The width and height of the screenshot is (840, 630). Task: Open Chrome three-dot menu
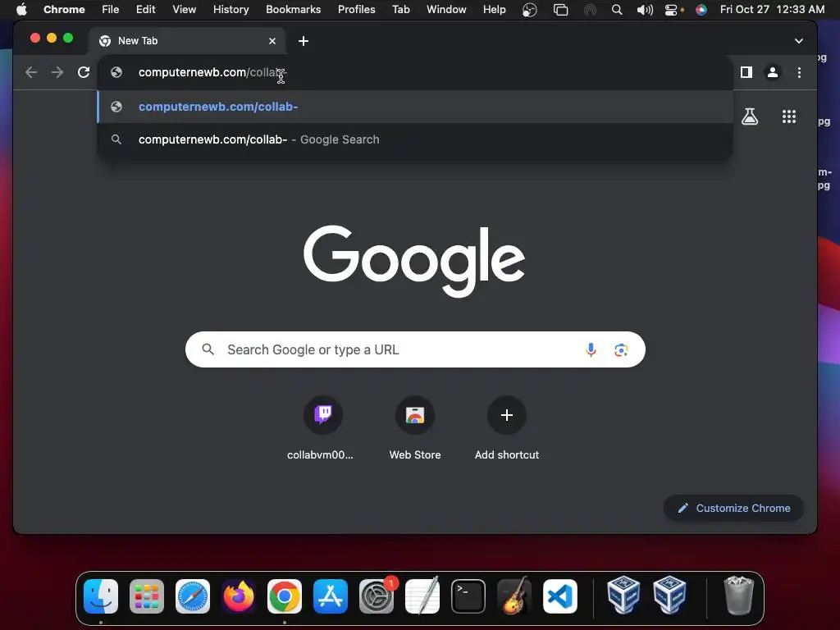[x=799, y=72]
